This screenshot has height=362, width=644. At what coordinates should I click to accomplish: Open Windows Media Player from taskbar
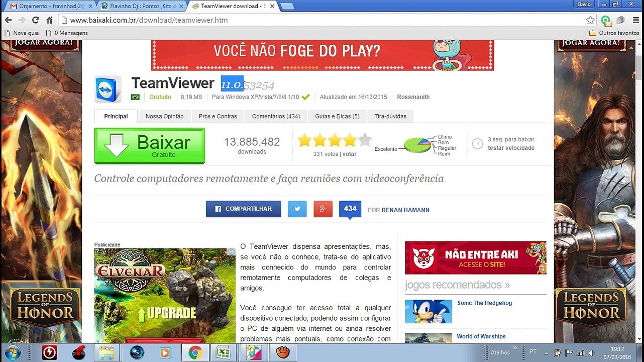166,352
